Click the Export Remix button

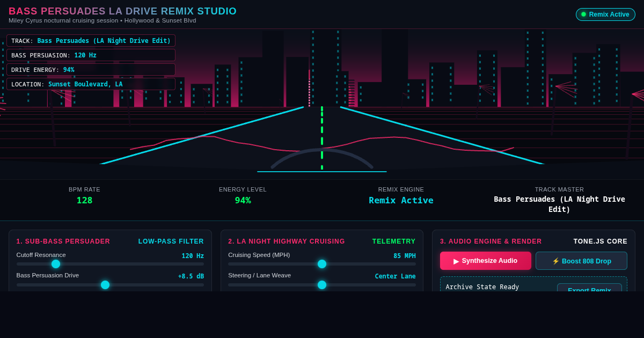pos(589,288)
